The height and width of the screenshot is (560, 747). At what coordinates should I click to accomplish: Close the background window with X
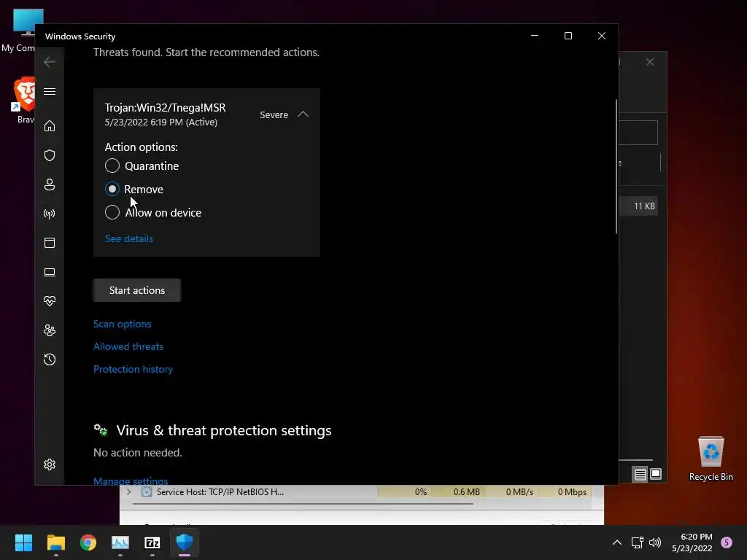pos(650,63)
